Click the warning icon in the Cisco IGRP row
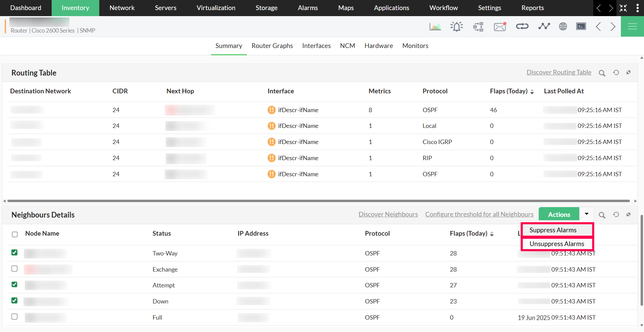 tap(272, 142)
